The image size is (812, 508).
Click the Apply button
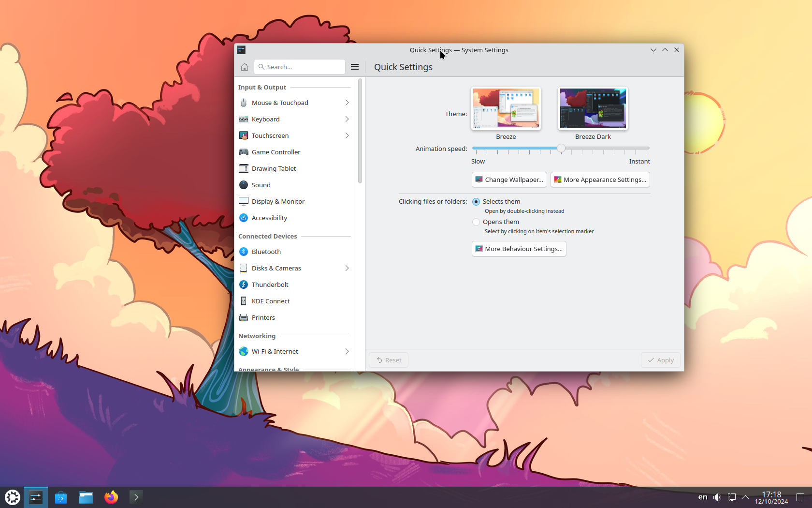point(661,360)
